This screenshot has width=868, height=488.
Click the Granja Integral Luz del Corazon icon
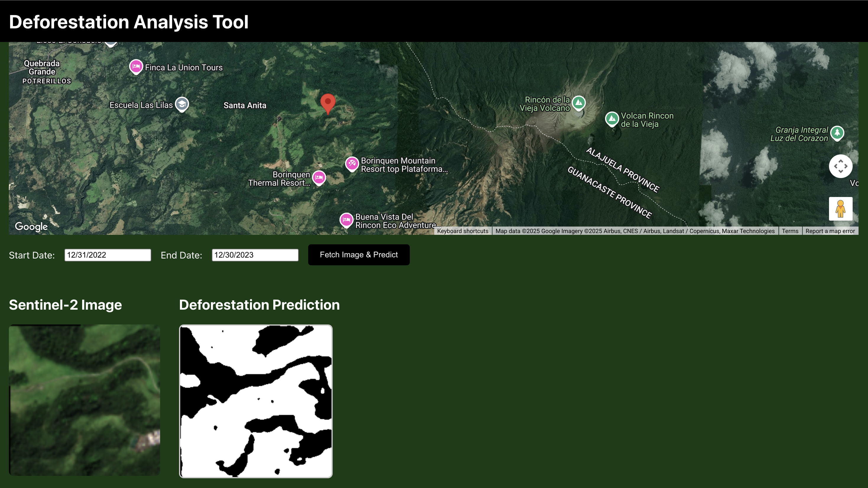(x=837, y=133)
